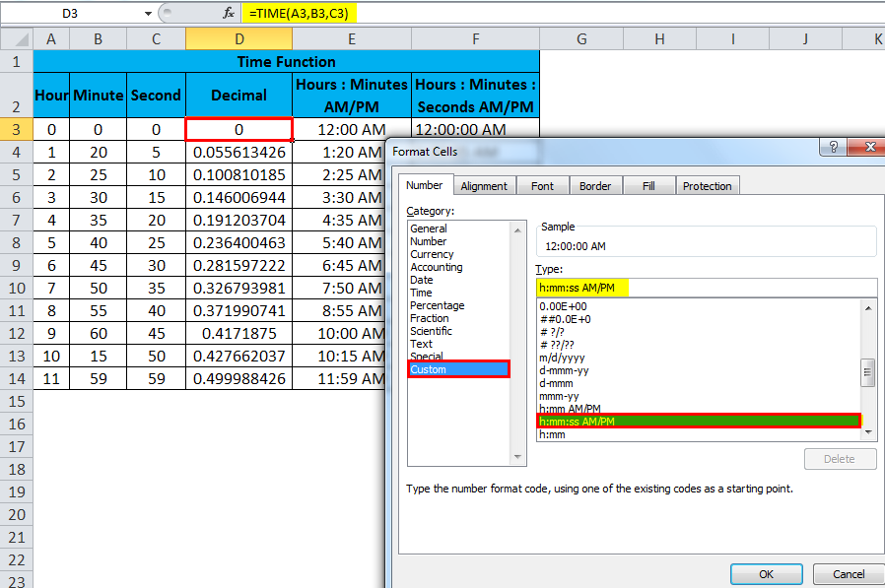Click the Category list scroll up arrow
The image size is (885, 588).
[x=517, y=229]
